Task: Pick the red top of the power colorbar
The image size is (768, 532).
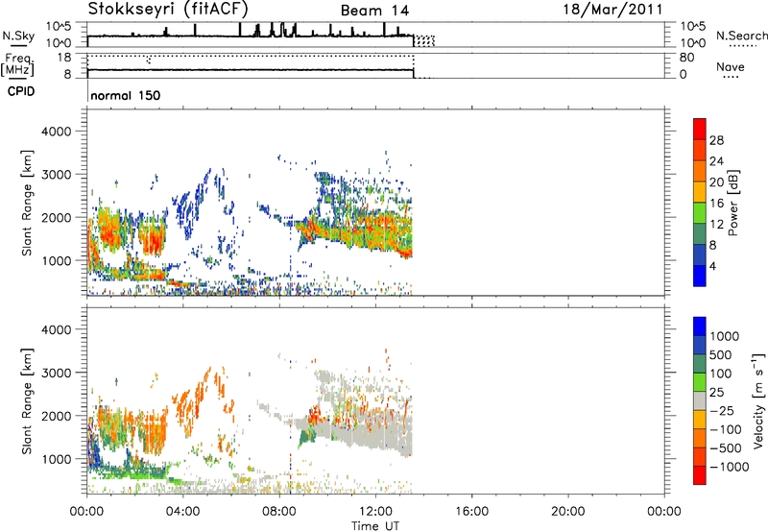Action: point(700,129)
